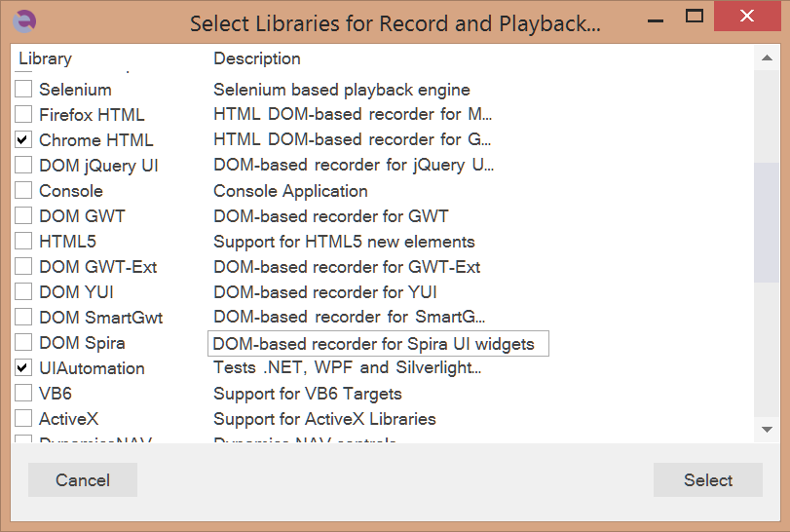
Task: Enable VB6 targets support
Action: pyautogui.click(x=23, y=394)
